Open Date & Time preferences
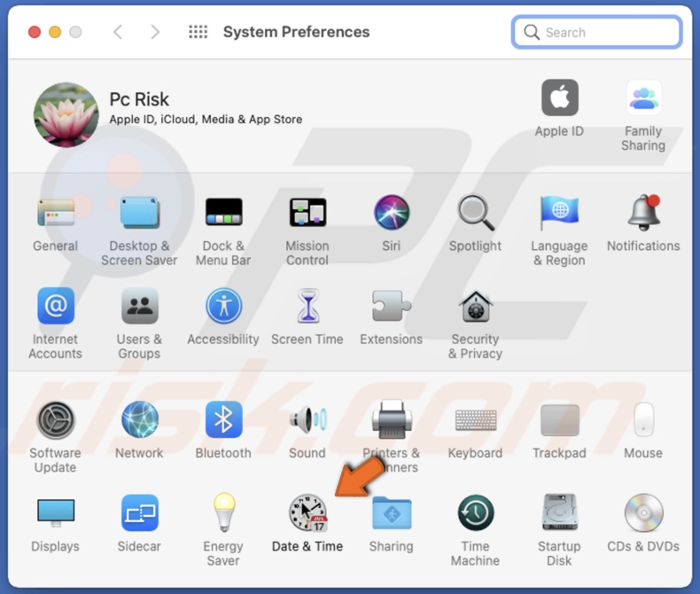700x594 pixels. (307, 512)
